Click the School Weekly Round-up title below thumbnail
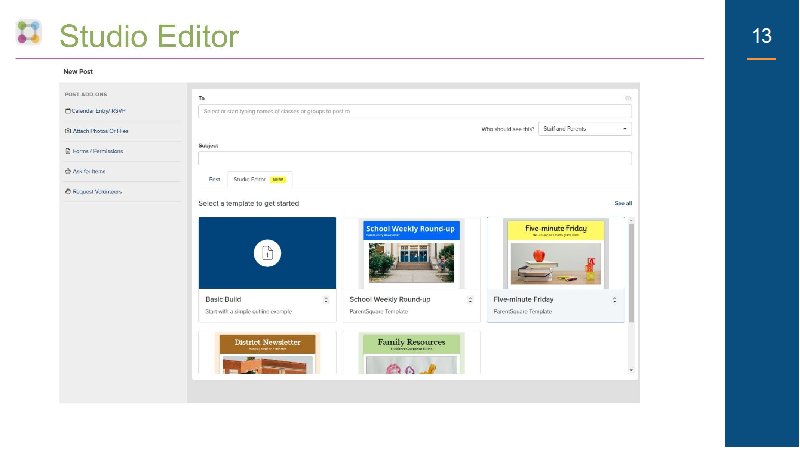This screenshot has width=800, height=450. click(390, 299)
